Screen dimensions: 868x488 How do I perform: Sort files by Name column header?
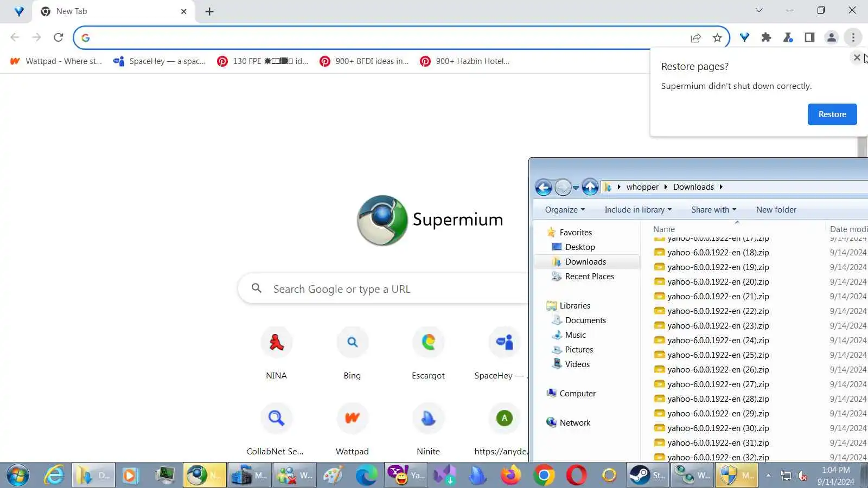tap(664, 229)
